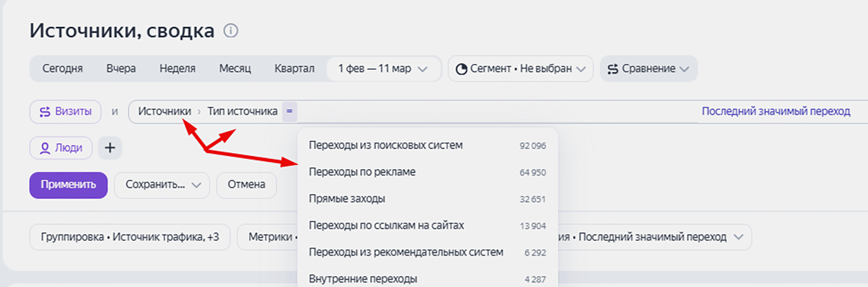Open Группировка Источник трафика settings
This screenshot has width=868, height=287.
pyautogui.click(x=130, y=237)
